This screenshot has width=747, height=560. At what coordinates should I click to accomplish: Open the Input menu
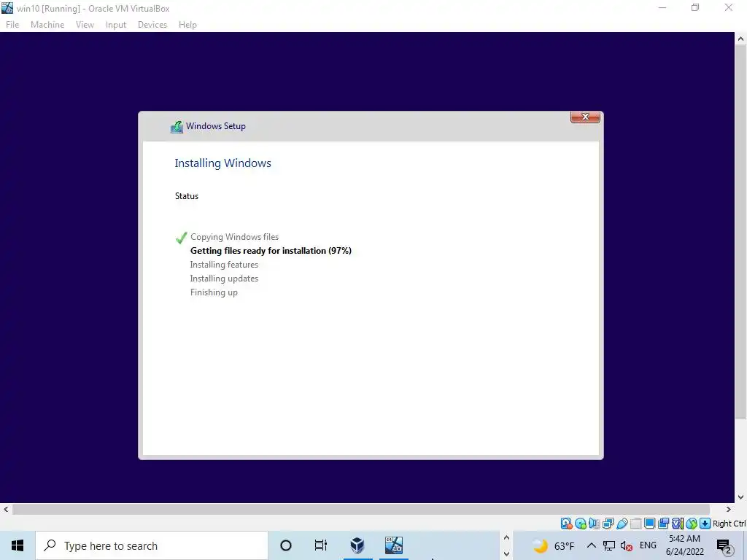[x=116, y=25]
